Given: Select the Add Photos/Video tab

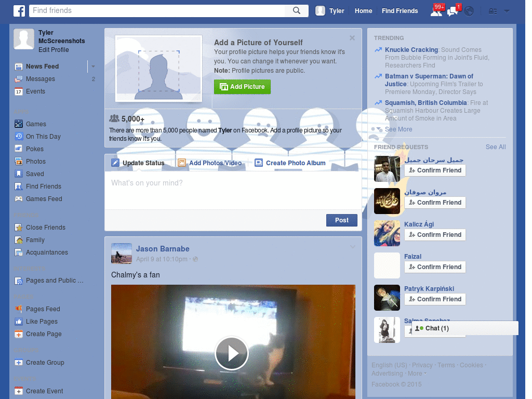Looking at the screenshot, I should [210, 163].
